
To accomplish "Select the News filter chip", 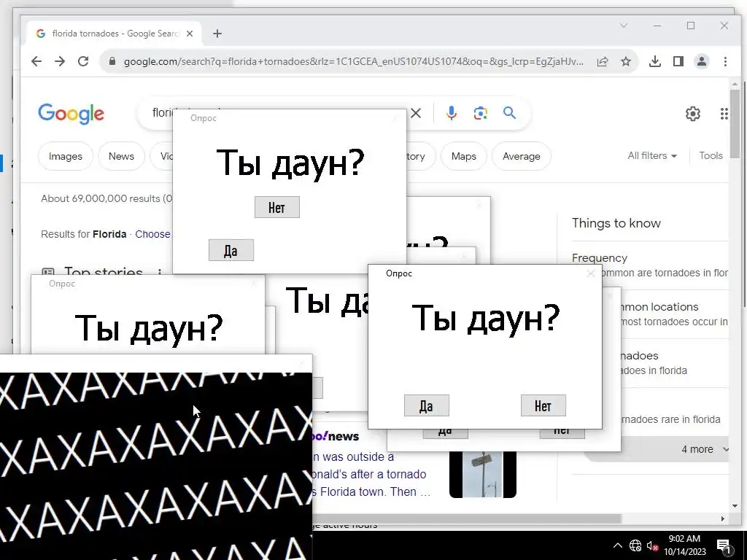I will tap(121, 156).
